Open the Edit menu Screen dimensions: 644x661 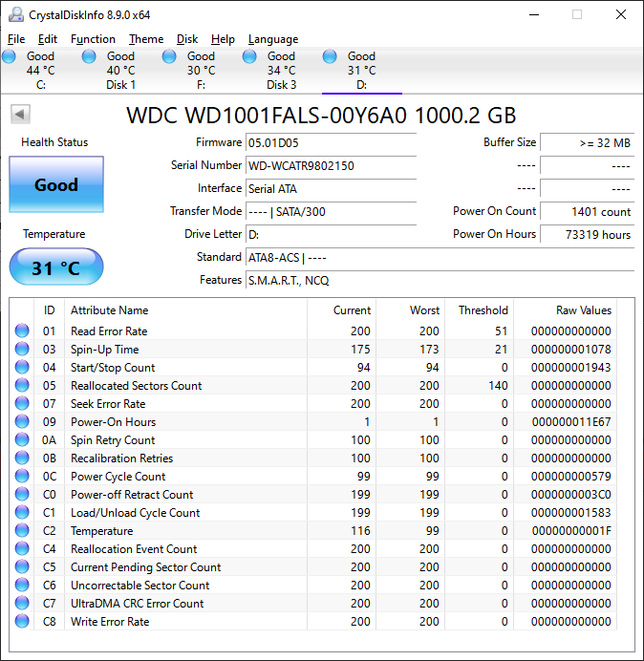(47, 39)
